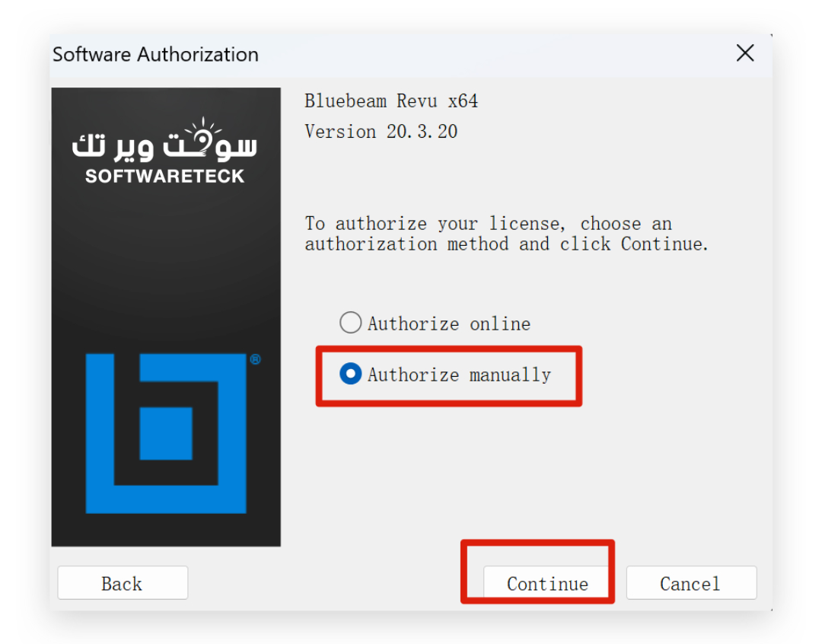
Task: Click the inner blue square of the Bluebeam logo
Action: [x=166, y=433]
